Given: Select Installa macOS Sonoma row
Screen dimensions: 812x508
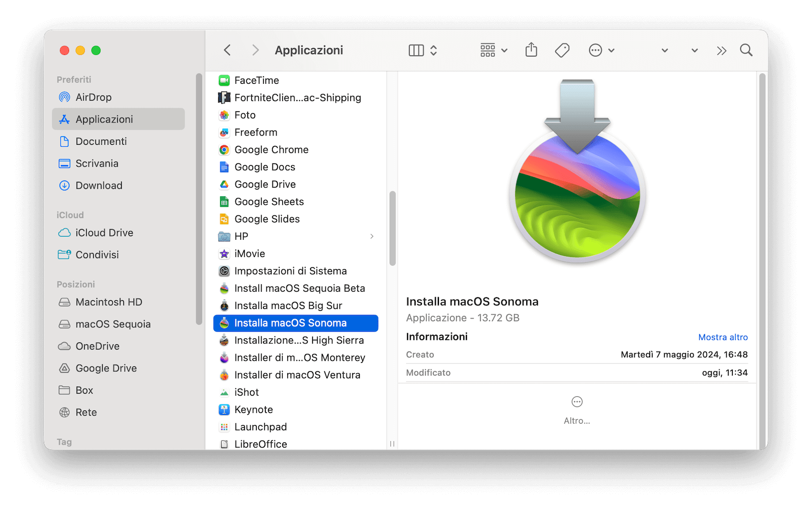Looking at the screenshot, I should tap(296, 323).
